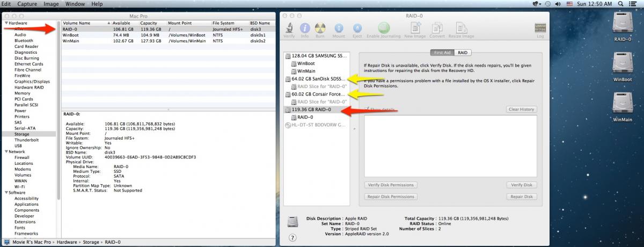The height and width of the screenshot is (247, 644).
Task: Select Wi-Fi under Network
Action: pyautogui.click(x=19, y=187)
